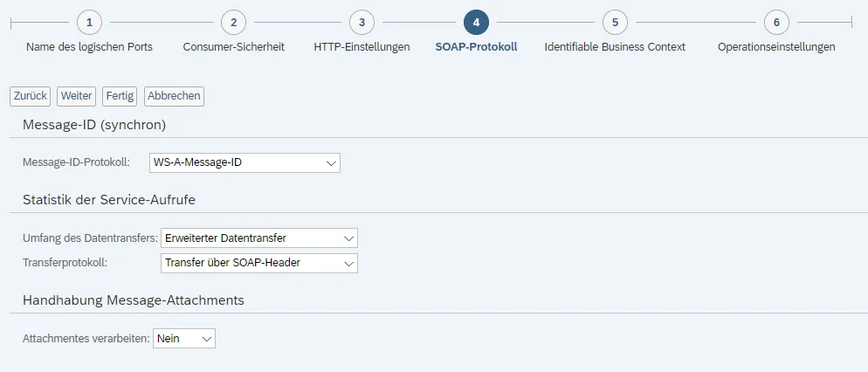Select the step 3 circle in the roadmap
Screen dimensions: 868x372
362,22
